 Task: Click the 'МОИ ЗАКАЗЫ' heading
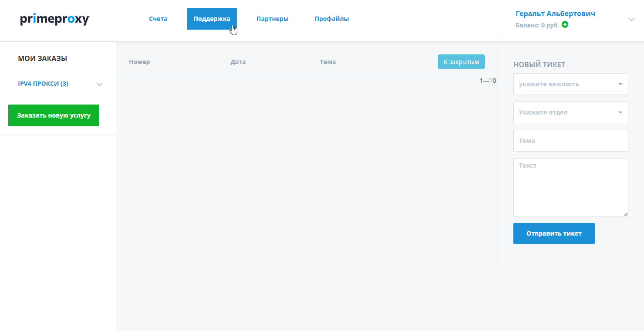point(43,58)
